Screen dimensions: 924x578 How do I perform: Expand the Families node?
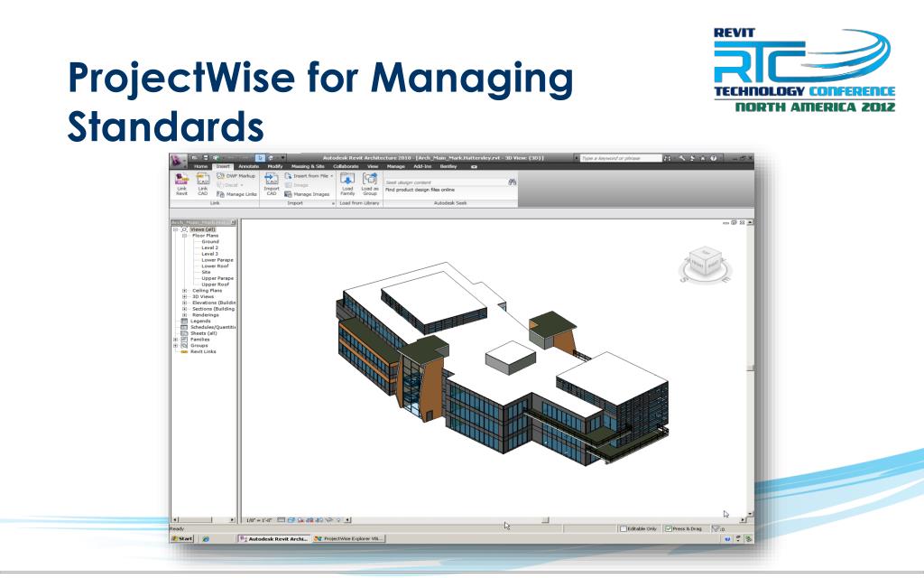click(175, 340)
